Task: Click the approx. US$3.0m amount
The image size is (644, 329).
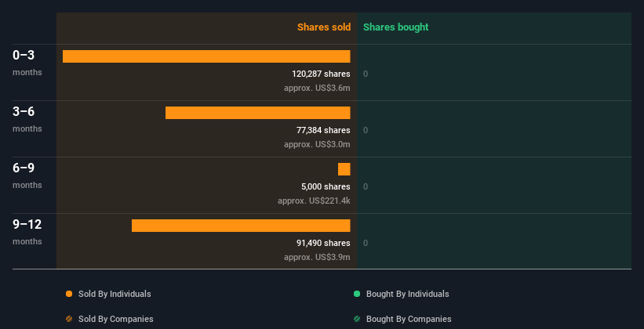Action: [x=317, y=144]
